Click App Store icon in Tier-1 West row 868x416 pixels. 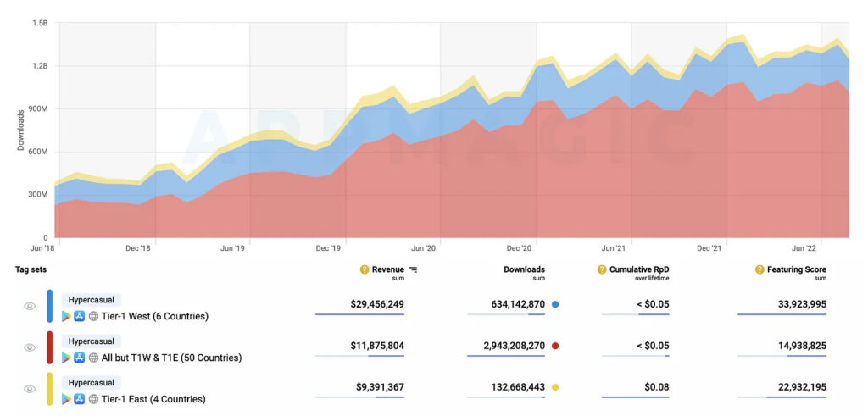pyautogui.click(x=79, y=316)
